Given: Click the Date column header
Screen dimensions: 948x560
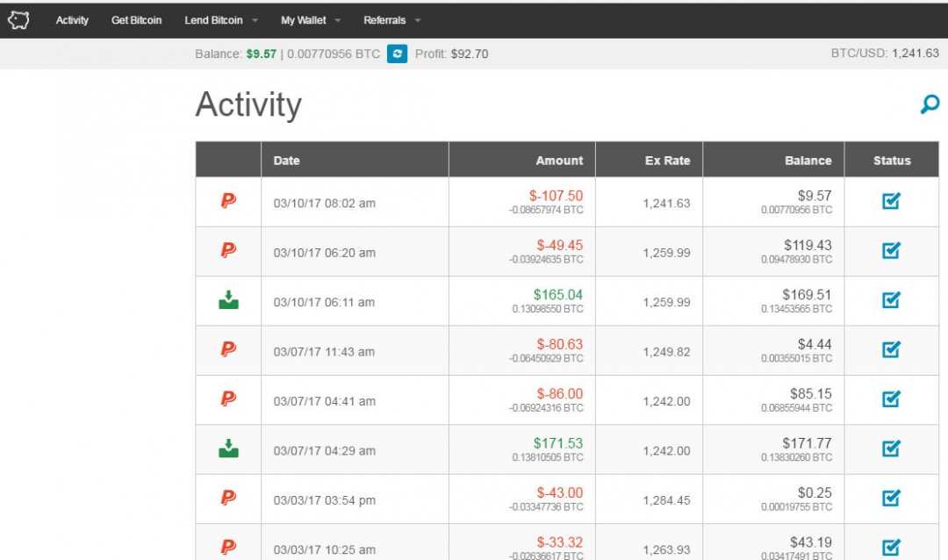Looking at the screenshot, I should (286, 161).
